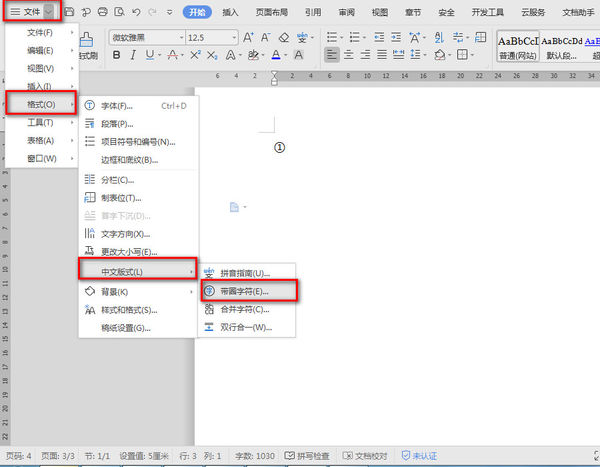Click the Highlight color pen icon

[253, 55]
